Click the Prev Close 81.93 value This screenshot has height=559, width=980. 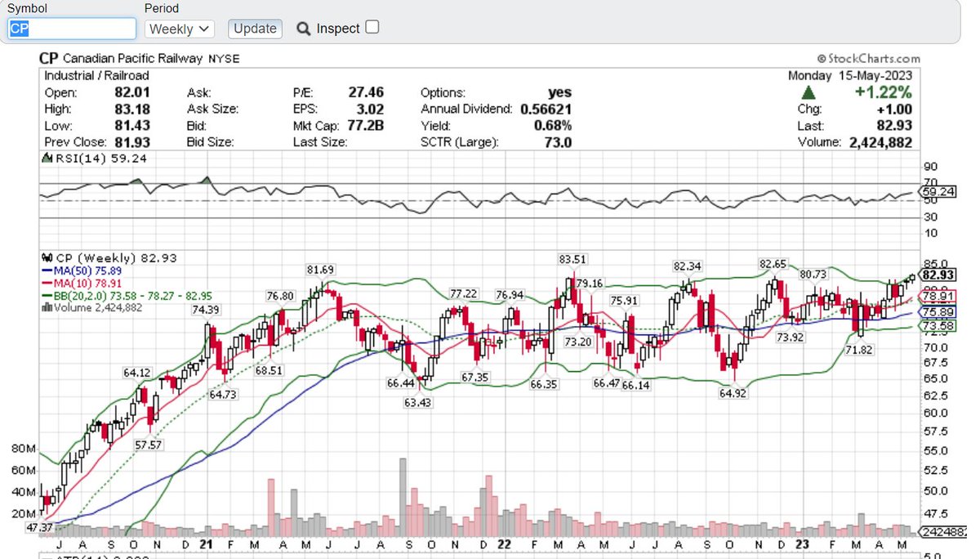(132, 142)
